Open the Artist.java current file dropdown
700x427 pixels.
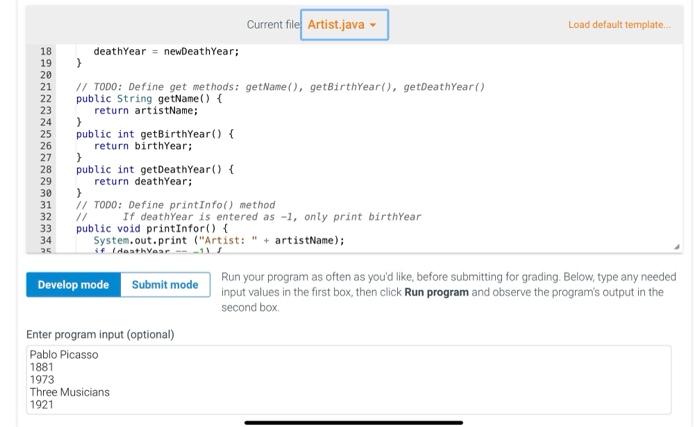(344, 25)
